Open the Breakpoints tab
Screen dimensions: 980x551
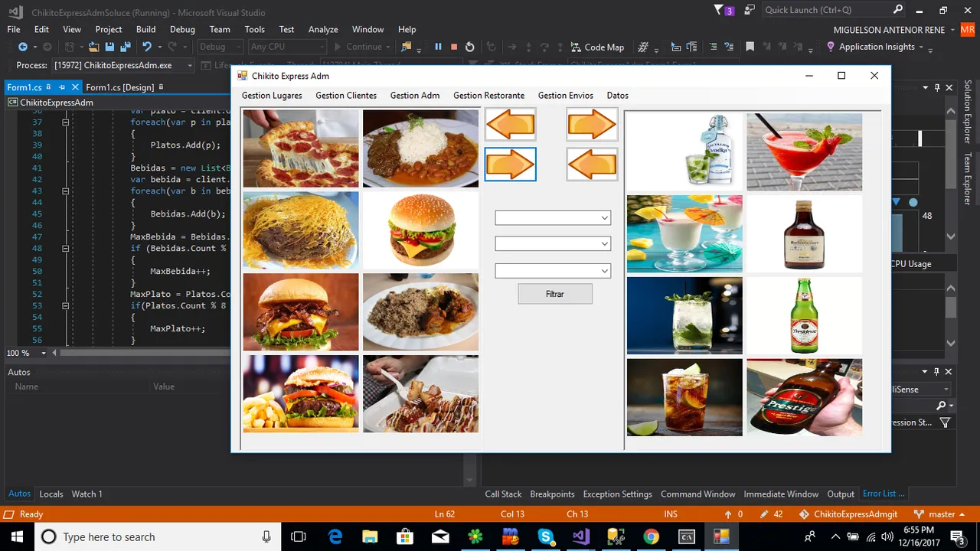click(x=552, y=494)
